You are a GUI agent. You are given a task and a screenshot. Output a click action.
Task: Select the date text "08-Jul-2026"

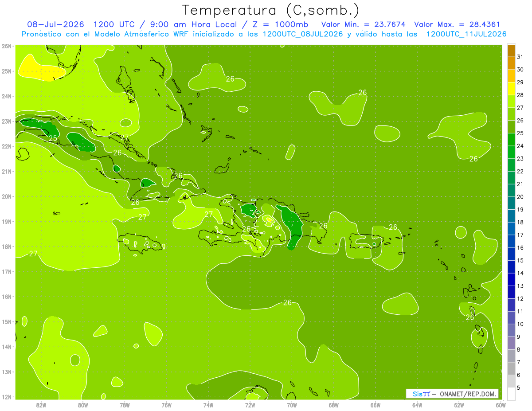click(x=56, y=24)
